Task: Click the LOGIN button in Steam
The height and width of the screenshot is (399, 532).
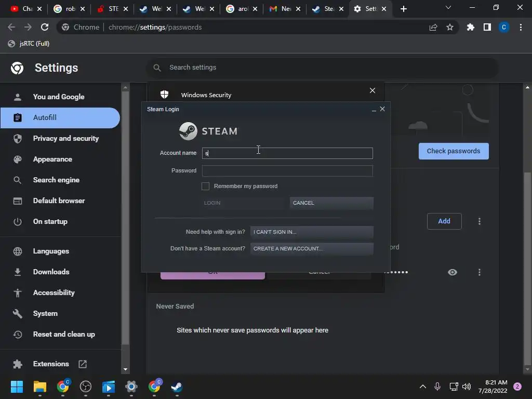Action: 243,203
